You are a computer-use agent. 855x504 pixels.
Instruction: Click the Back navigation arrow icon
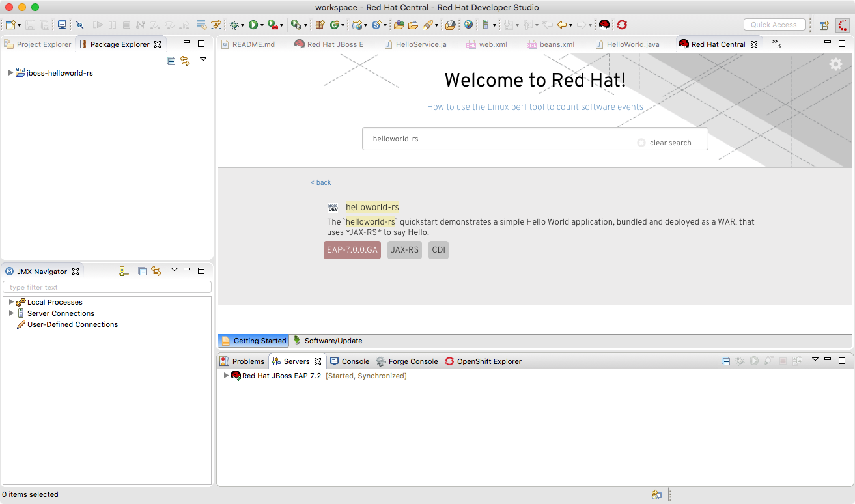point(562,25)
